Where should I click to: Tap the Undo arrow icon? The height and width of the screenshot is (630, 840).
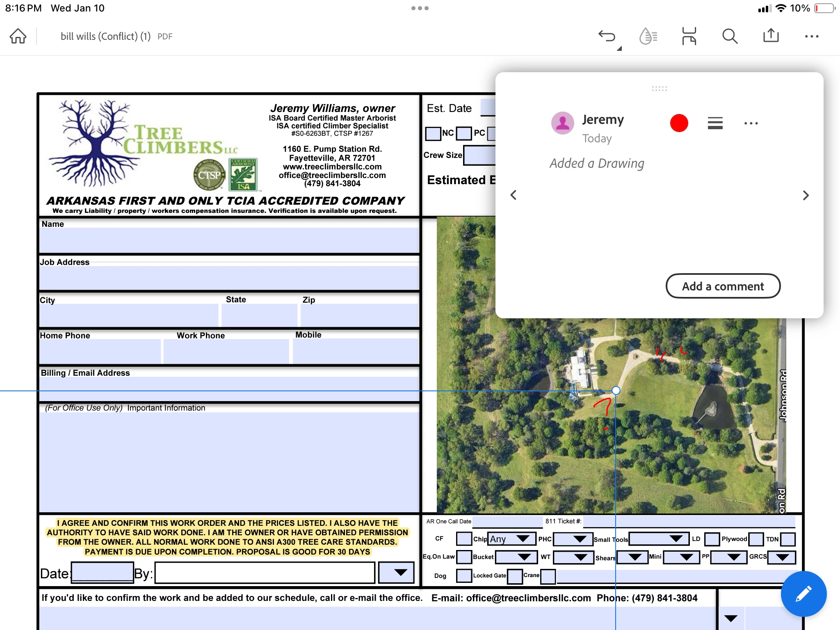[607, 36]
